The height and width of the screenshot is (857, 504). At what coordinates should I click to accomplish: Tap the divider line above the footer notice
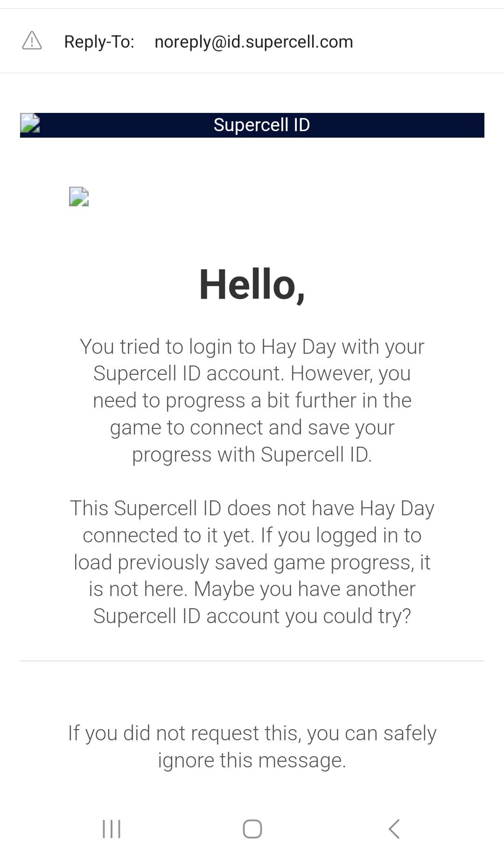252,661
